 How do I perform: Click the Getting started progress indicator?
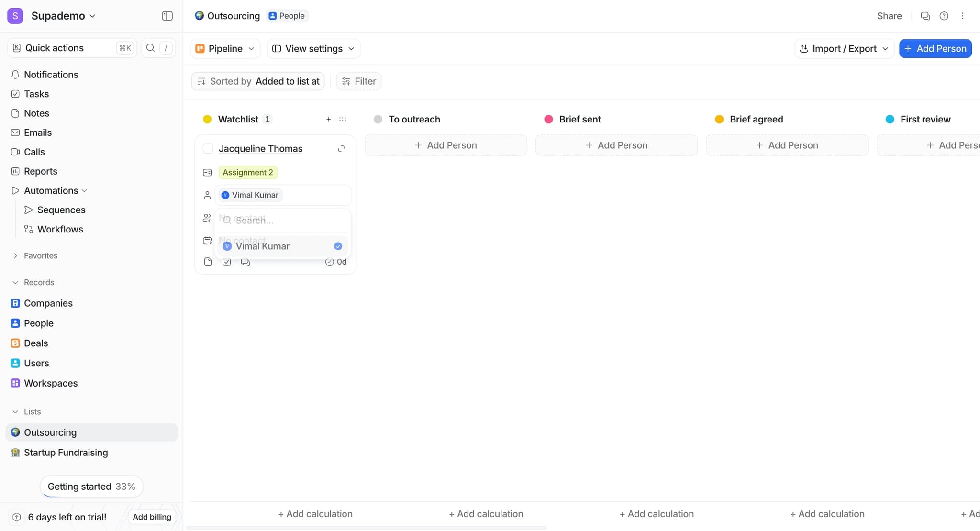[x=91, y=486]
